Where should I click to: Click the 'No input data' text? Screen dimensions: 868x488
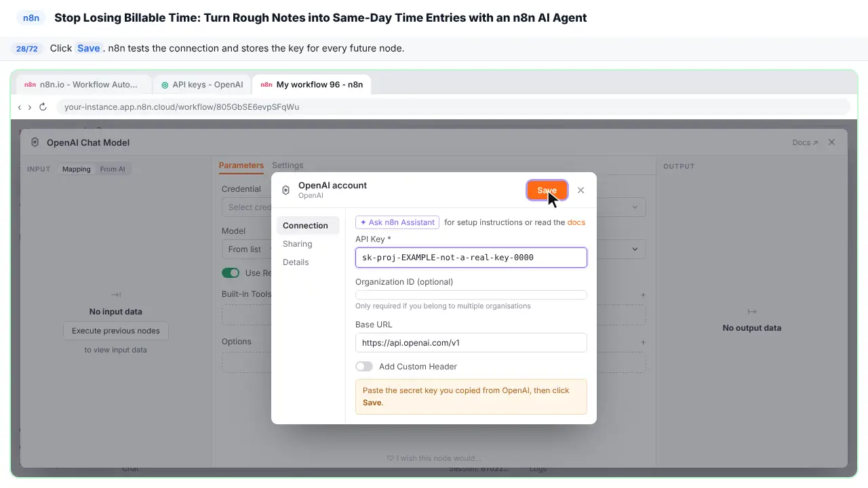tap(116, 312)
